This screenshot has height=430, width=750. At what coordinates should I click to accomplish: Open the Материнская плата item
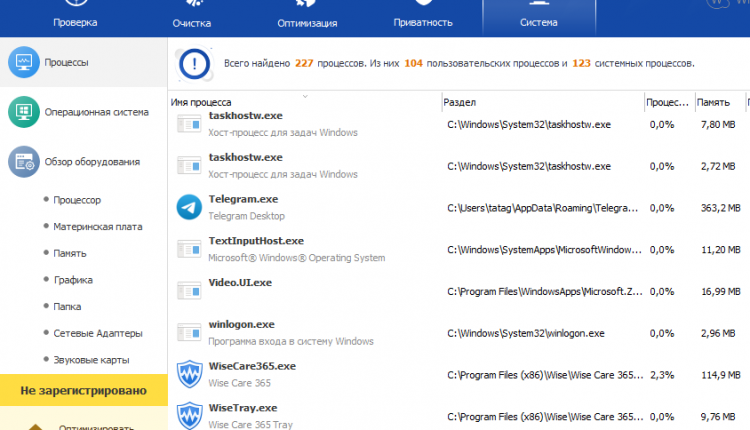point(98,227)
